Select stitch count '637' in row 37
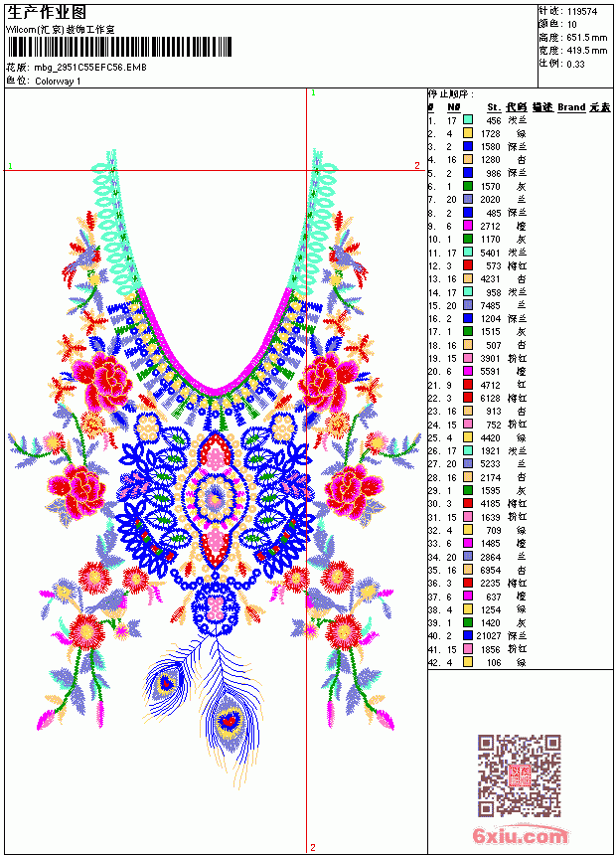 pos(494,596)
